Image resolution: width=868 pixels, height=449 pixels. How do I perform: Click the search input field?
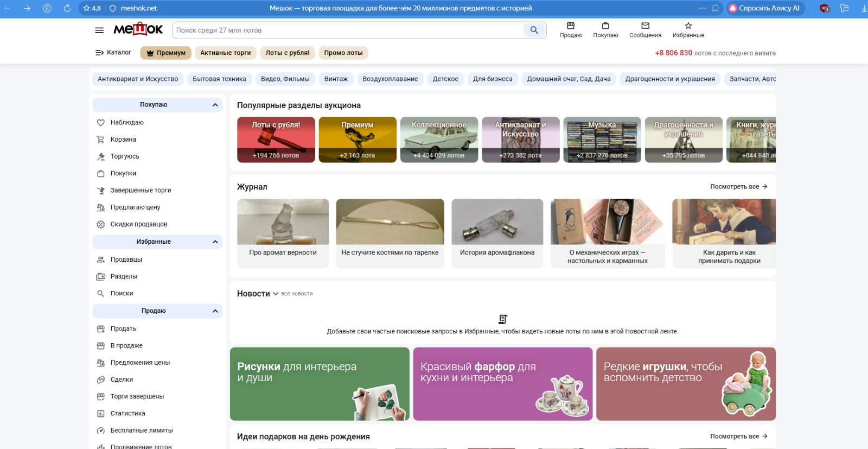(x=347, y=30)
